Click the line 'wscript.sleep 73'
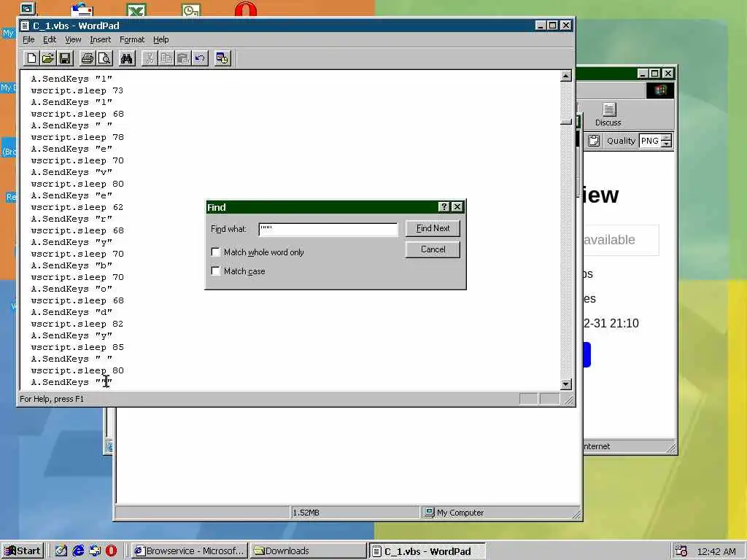This screenshot has width=747, height=560. pos(77,90)
